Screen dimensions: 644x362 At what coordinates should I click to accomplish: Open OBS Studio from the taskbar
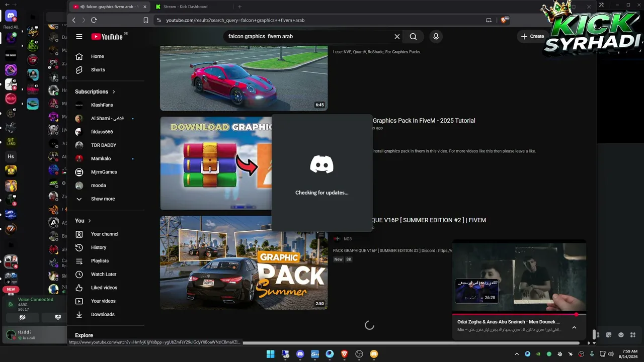359,354
